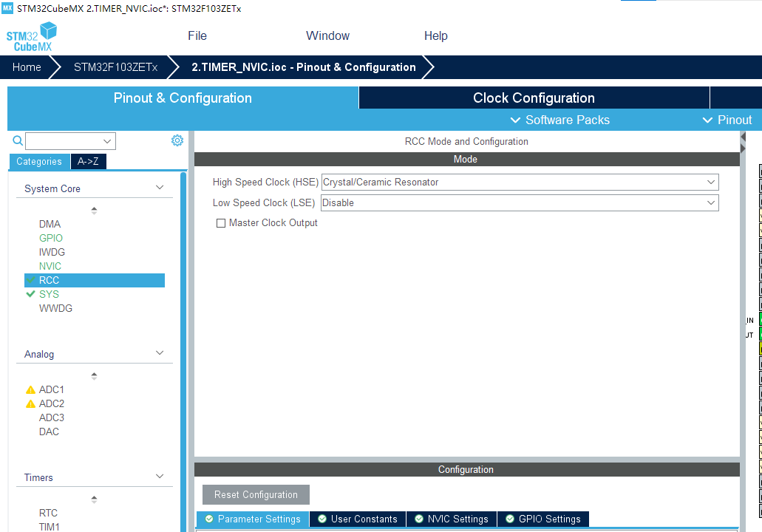762x532 pixels.
Task: Select IWDG in System Core list
Action: (52, 252)
